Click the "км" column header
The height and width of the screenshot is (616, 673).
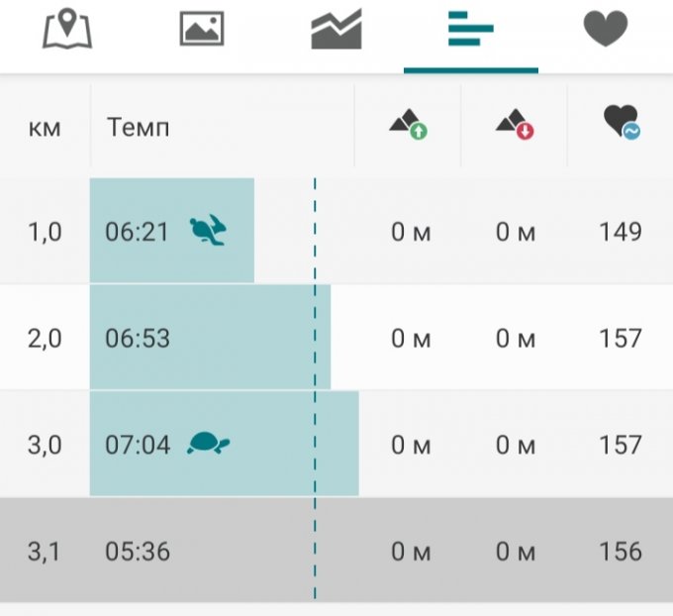[45, 127]
